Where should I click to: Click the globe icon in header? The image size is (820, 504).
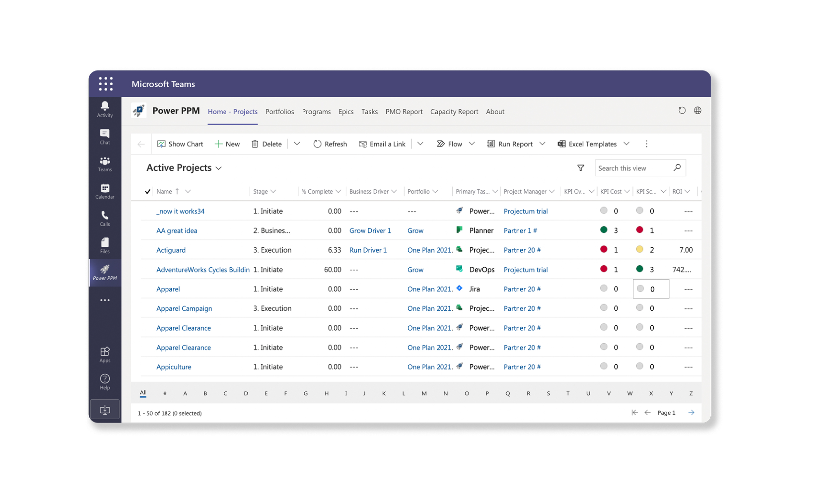(697, 111)
